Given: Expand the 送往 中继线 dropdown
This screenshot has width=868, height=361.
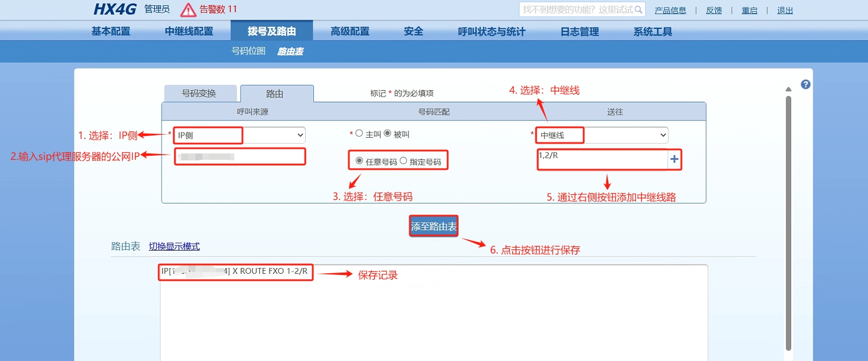Looking at the screenshot, I should click(x=601, y=135).
